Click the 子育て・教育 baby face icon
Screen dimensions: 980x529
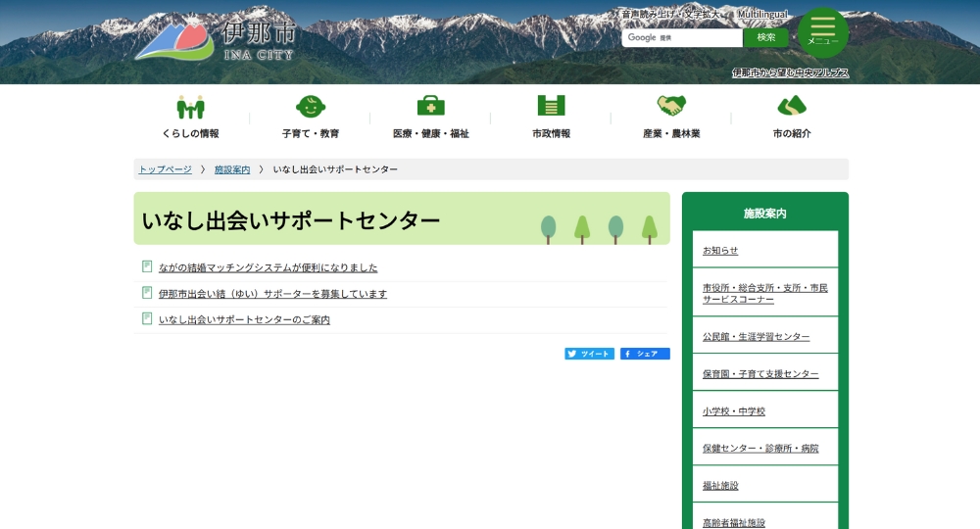[311, 106]
